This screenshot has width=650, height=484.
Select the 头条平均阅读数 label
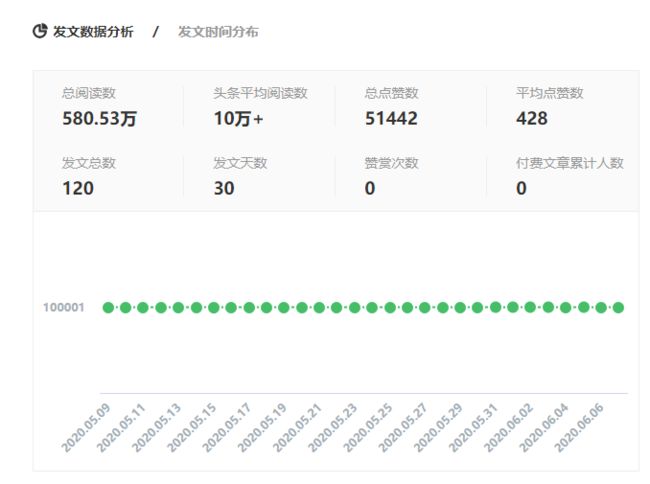[260, 93]
